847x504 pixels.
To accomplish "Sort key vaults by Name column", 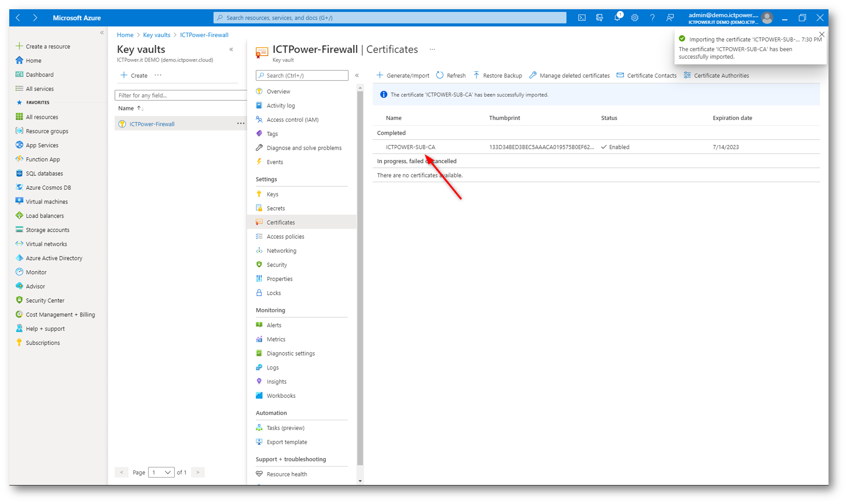I will [x=131, y=108].
